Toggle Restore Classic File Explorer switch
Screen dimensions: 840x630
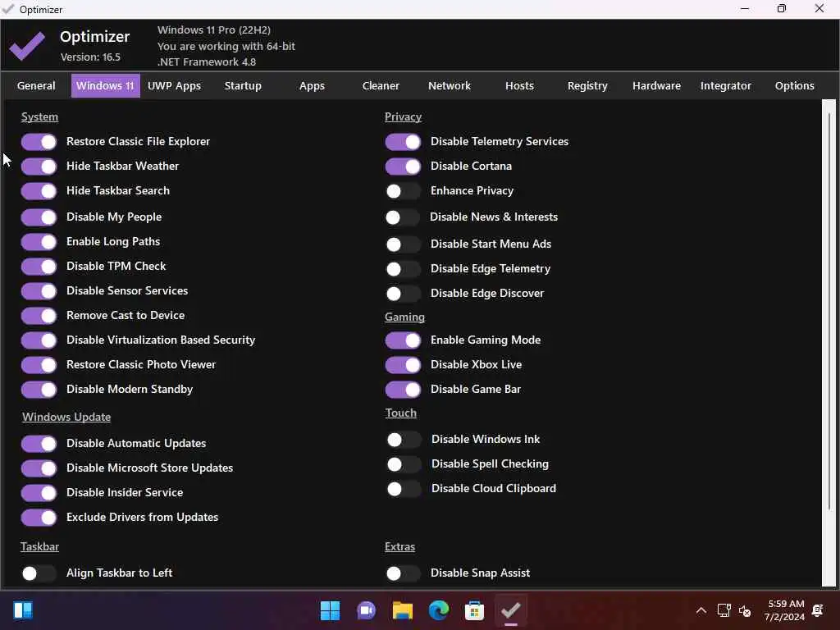[x=39, y=142]
